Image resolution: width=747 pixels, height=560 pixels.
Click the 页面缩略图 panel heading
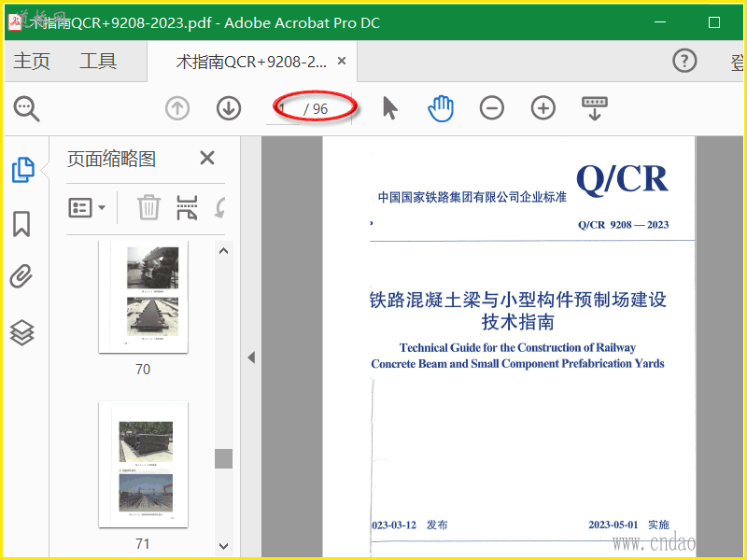(x=111, y=159)
